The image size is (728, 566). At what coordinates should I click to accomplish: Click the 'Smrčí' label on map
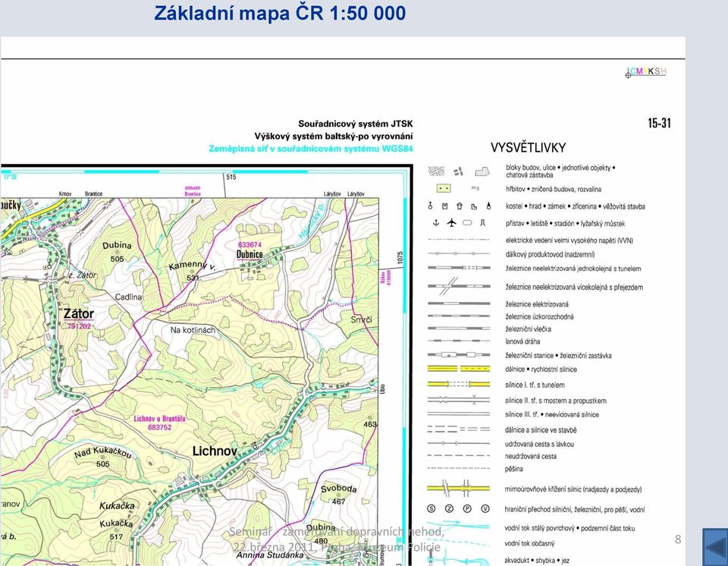[361, 319]
